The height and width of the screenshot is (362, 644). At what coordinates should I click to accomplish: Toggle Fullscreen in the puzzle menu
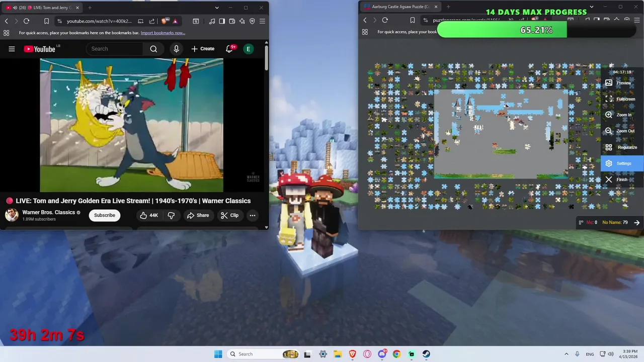click(x=622, y=99)
